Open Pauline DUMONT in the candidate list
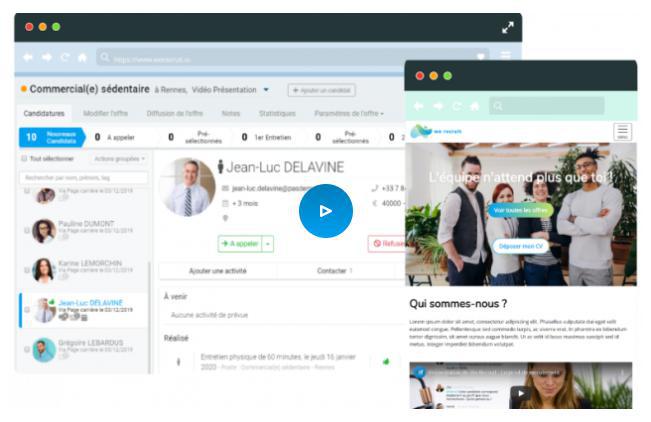This screenshot has width=651, height=422. pos(83,231)
